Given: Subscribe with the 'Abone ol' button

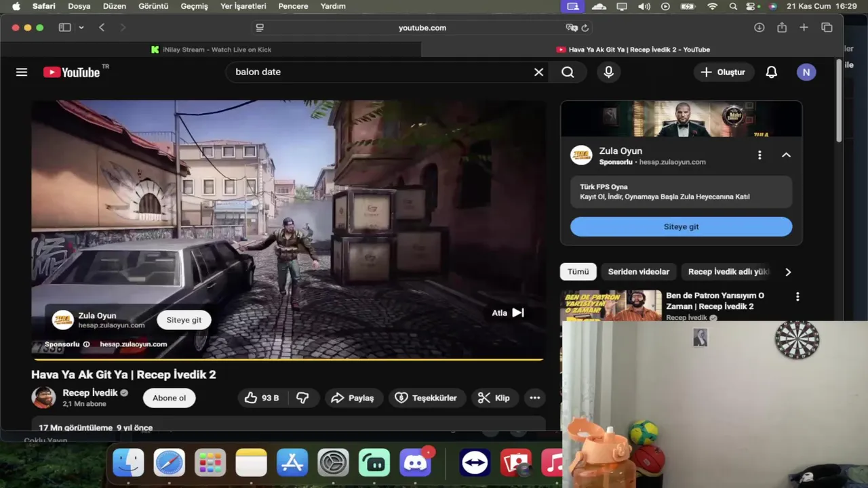Looking at the screenshot, I should [x=169, y=398].
